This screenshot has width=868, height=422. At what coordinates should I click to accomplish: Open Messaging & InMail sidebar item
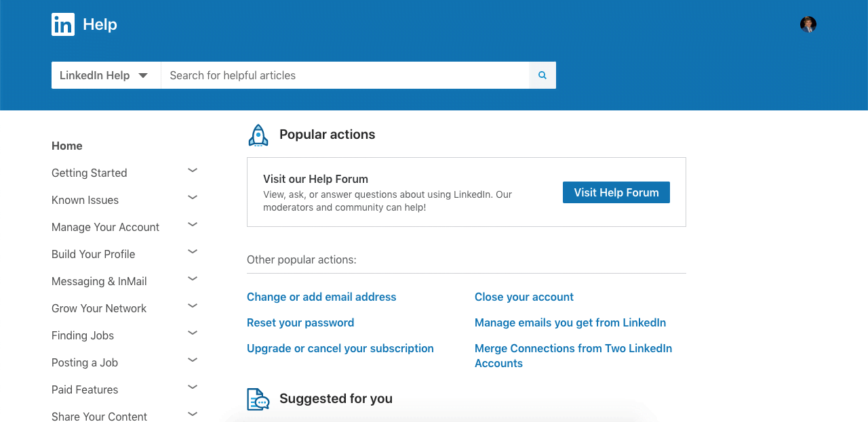pyautogui.click(x=99, y=281)
